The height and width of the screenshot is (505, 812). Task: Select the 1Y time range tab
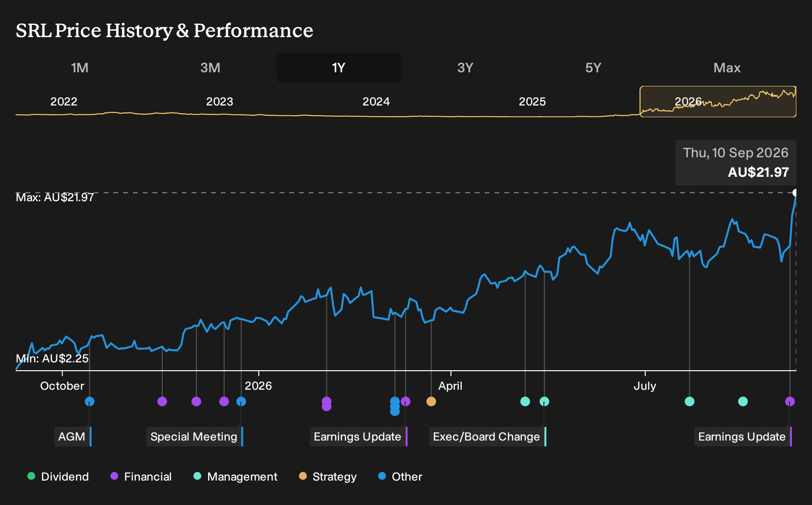coord(339,67)
